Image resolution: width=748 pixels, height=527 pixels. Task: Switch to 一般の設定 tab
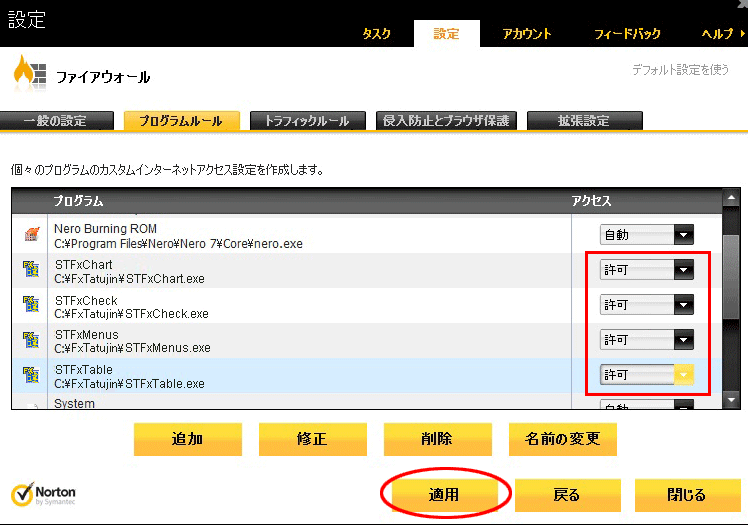click(56, 121)
